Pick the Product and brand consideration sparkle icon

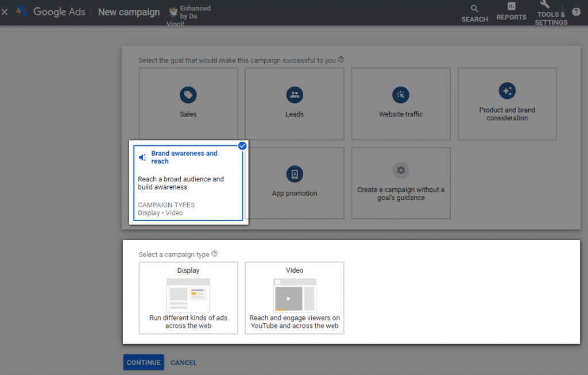click(x=507, y=91)
